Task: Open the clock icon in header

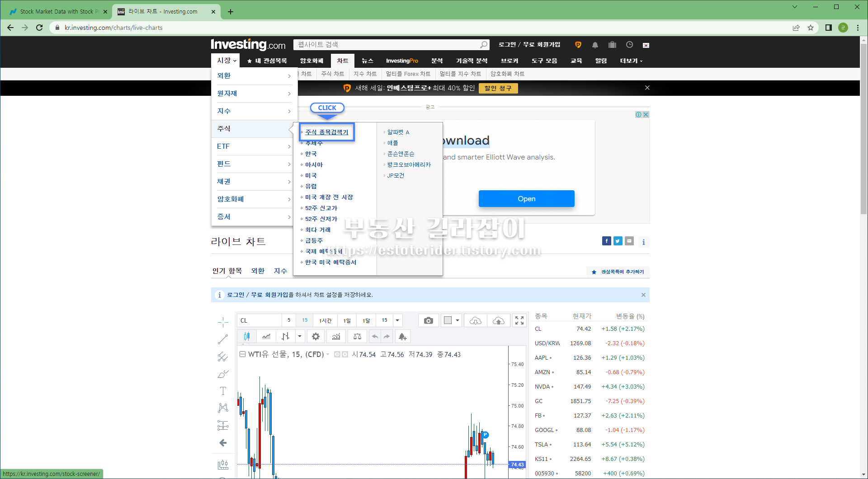Action: (x=629, y=45)
